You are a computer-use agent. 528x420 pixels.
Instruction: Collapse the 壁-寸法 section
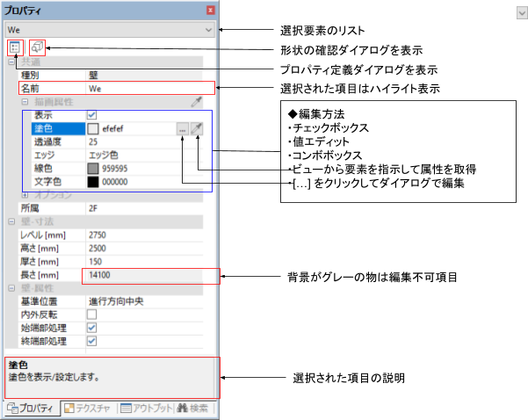[11, 221]
